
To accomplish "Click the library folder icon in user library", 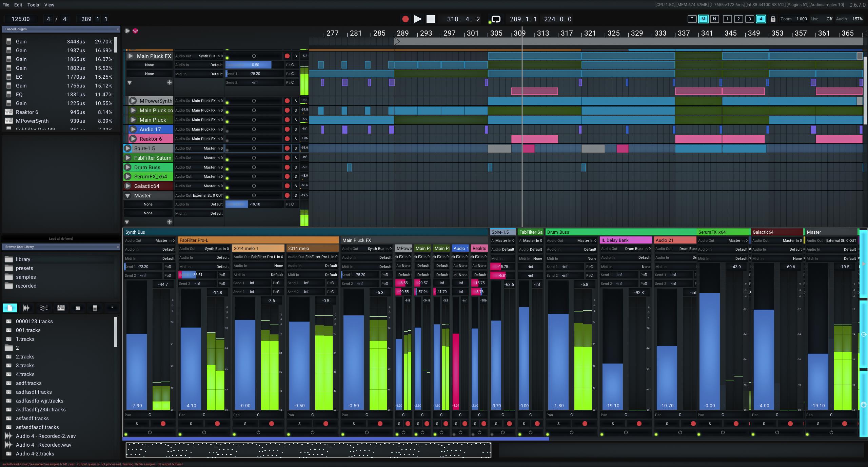I will 9,259.
